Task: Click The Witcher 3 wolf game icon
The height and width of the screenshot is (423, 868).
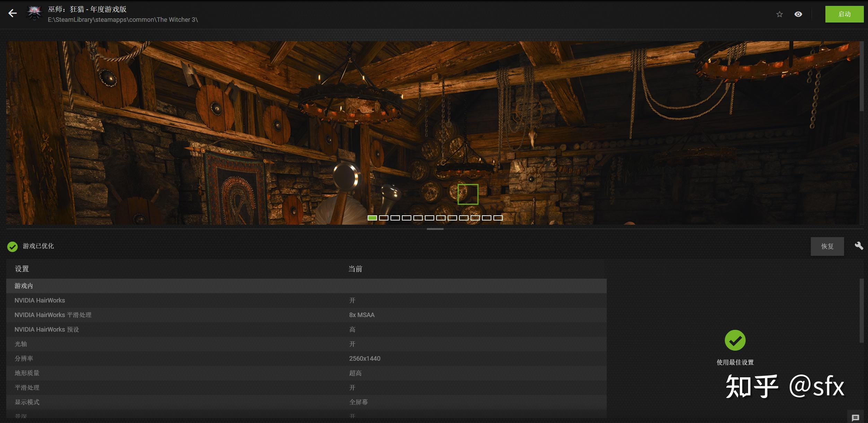Action: click(34, 13)
